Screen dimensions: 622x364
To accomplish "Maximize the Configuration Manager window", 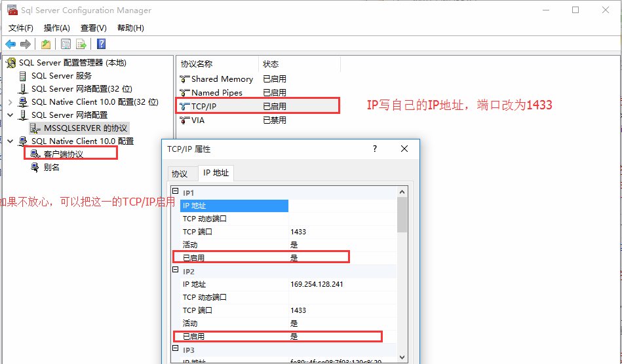I will [575, 10].
